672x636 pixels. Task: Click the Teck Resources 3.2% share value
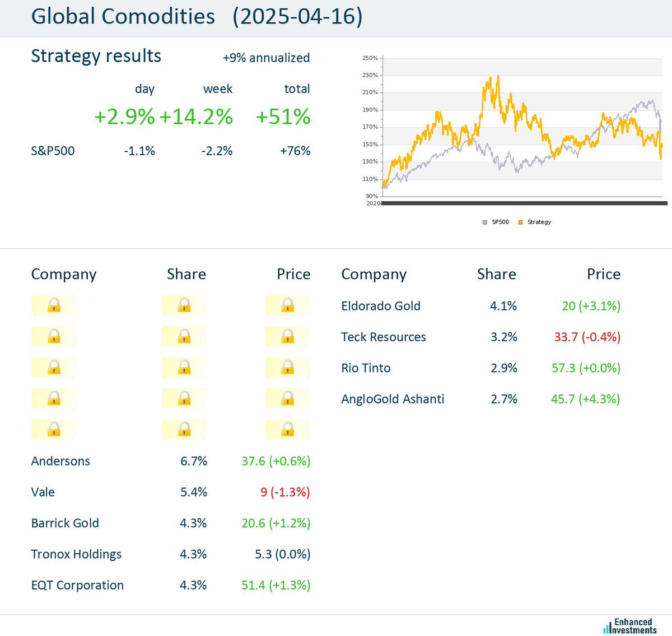pos(504,337)
